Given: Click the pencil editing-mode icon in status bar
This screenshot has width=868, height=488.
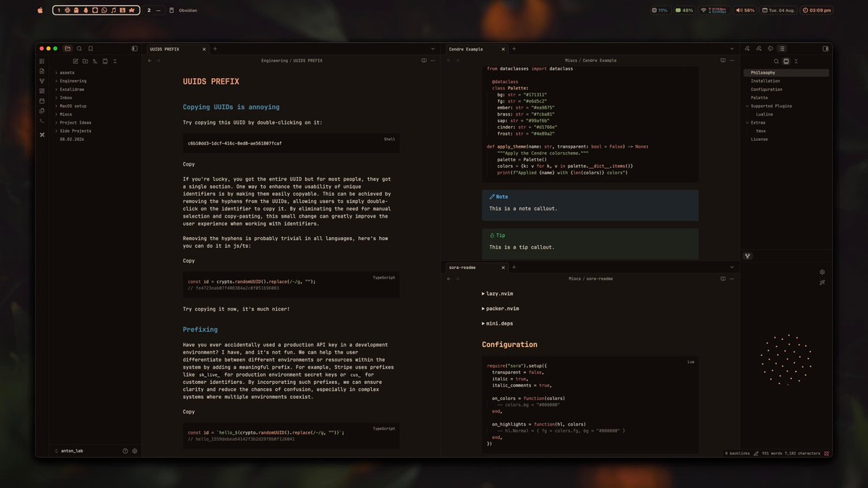Looking at the screenshot, I should 757,453.
